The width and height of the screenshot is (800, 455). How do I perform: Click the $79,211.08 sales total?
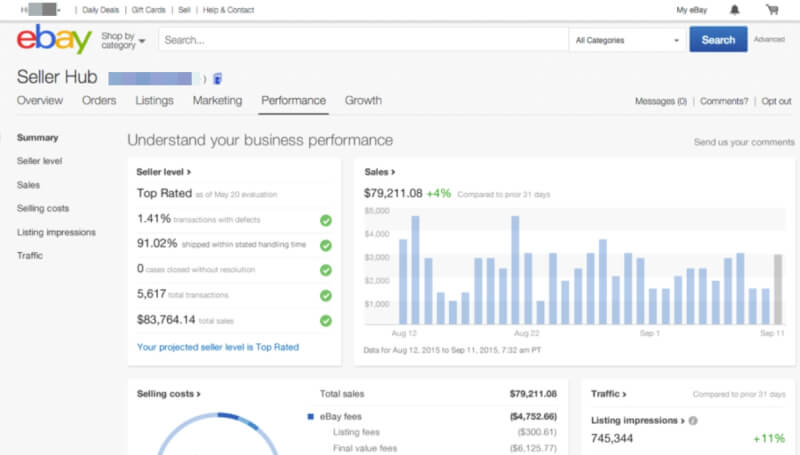pos(393,193)
